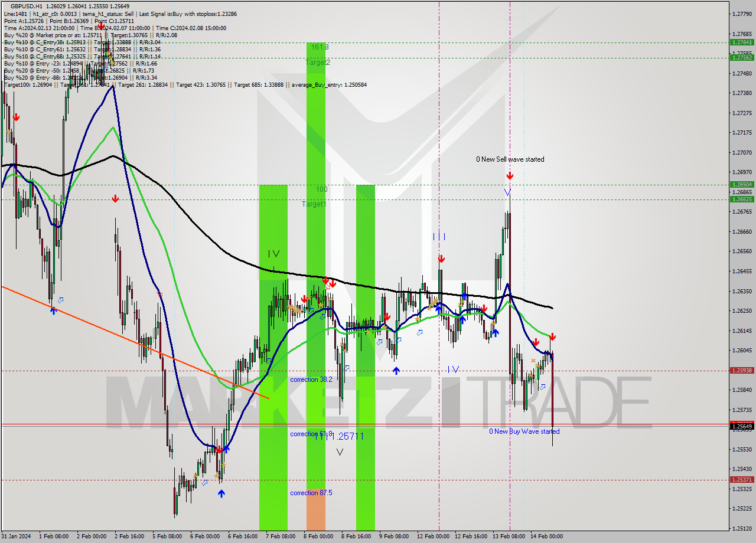
Task: Click the GBPUSD,H1 chart title
Action: [27, 6]
